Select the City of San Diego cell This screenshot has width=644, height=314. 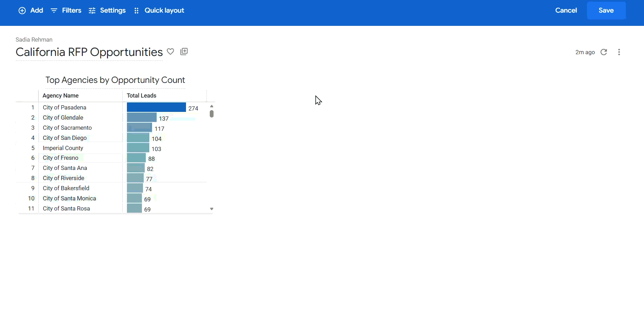click(65, 138)
